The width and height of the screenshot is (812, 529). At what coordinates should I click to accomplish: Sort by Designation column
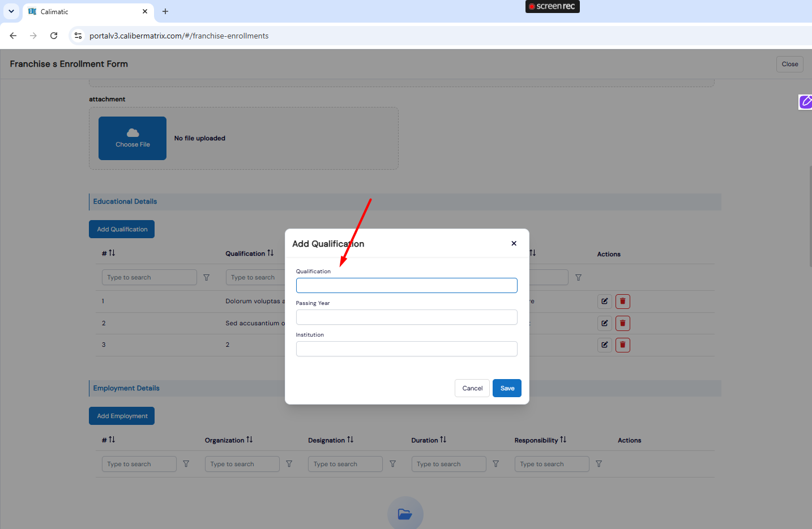point(350,440)
